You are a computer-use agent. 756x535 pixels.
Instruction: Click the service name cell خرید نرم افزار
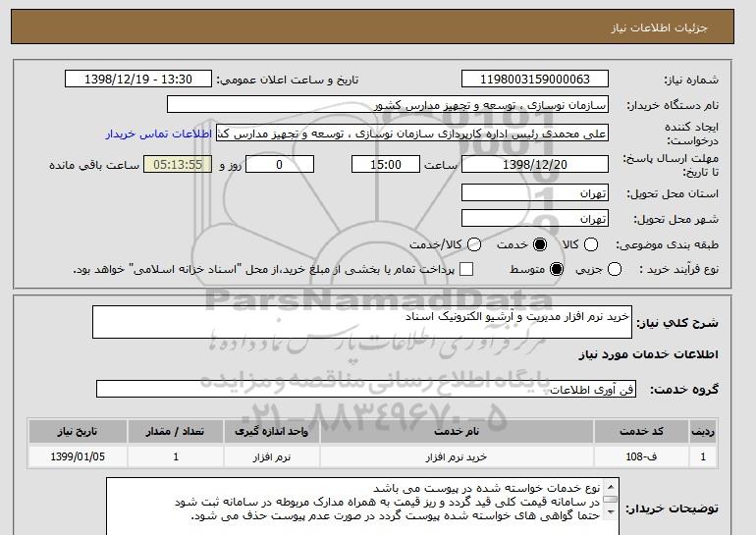click(457, 456)
